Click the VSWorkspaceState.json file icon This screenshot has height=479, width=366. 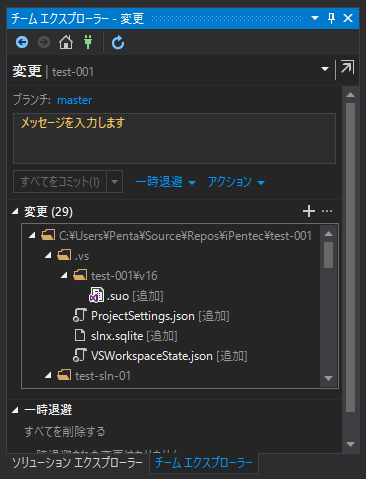pyautogui.click(x=80, y=355)
